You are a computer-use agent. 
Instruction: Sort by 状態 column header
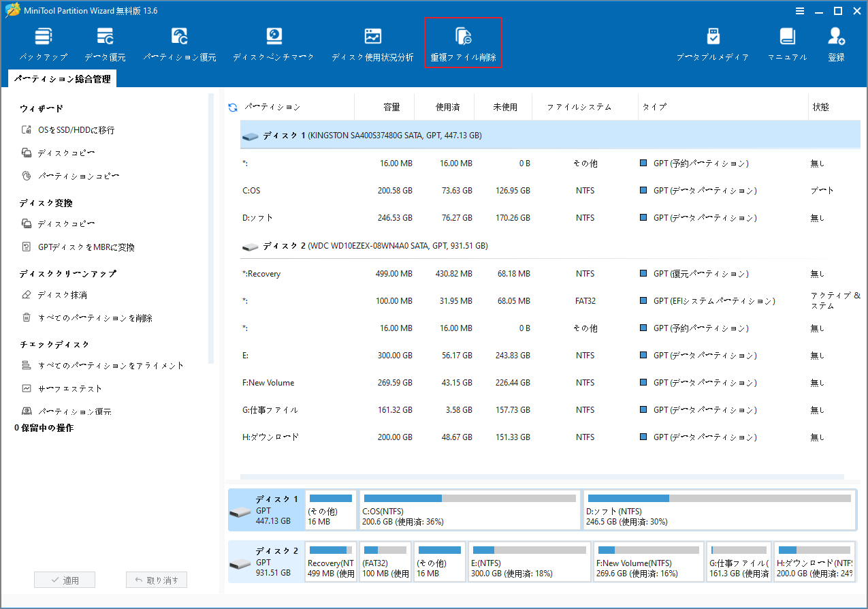pos(820,108)
